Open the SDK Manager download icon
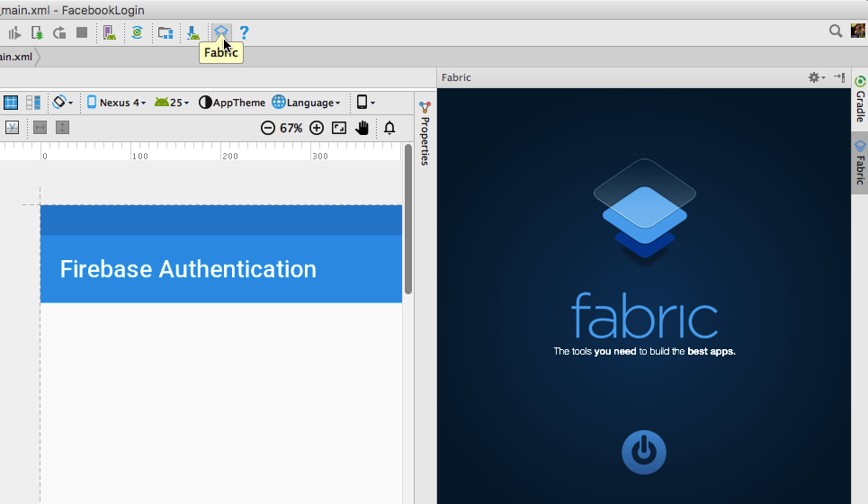 click(192, 32)
